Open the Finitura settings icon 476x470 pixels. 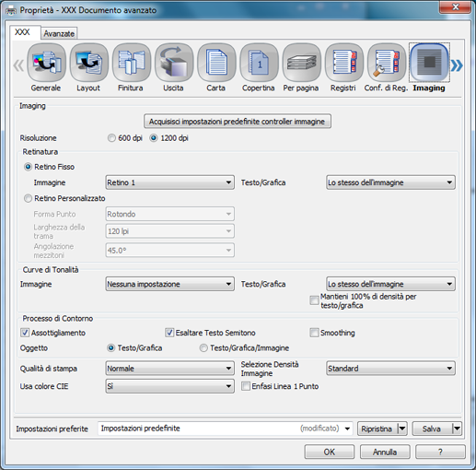click(x=132, y=63)
